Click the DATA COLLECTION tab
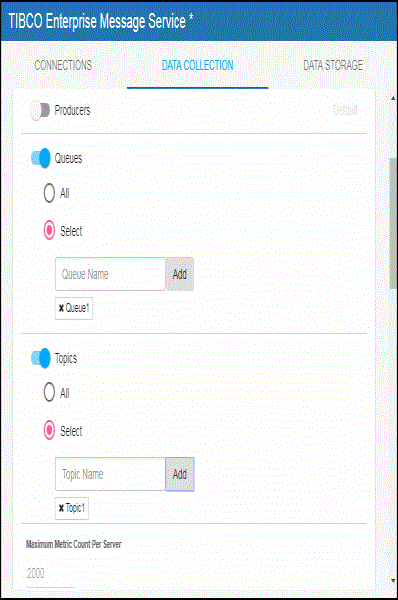 pyautogui.click(x=197, y=65)
